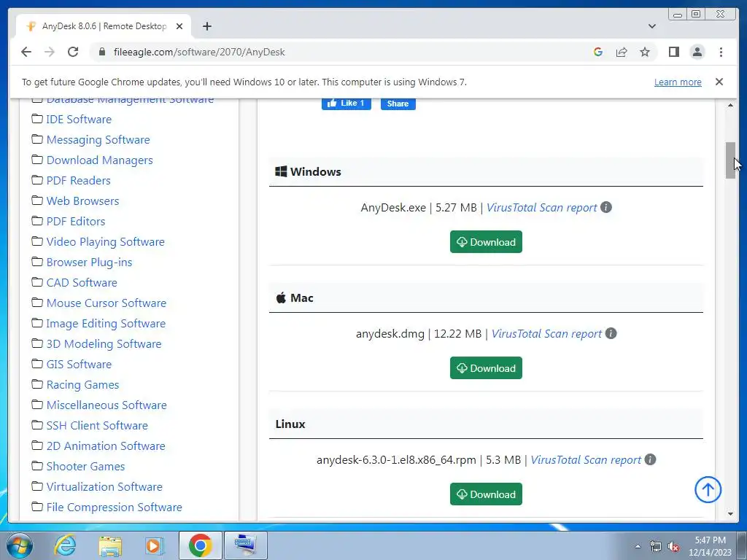Open the PDF Editors category
The width and height of the screenshot is (747, 560).
click(75, 222)
